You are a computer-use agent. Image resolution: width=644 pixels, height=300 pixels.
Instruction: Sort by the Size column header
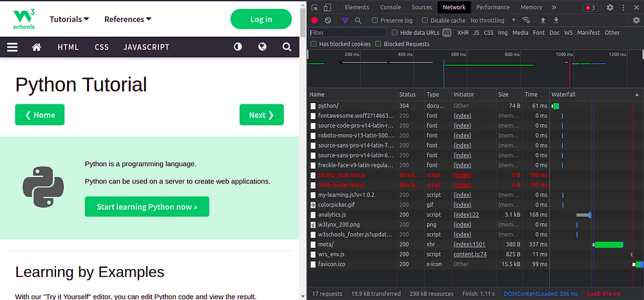[509, 95]
